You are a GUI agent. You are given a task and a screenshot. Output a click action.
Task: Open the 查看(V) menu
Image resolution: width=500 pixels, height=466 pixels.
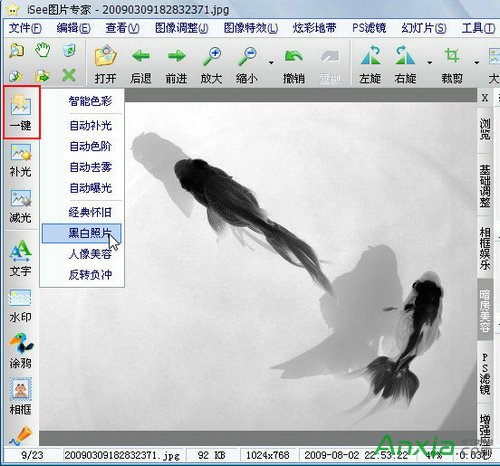pos(122,28)
